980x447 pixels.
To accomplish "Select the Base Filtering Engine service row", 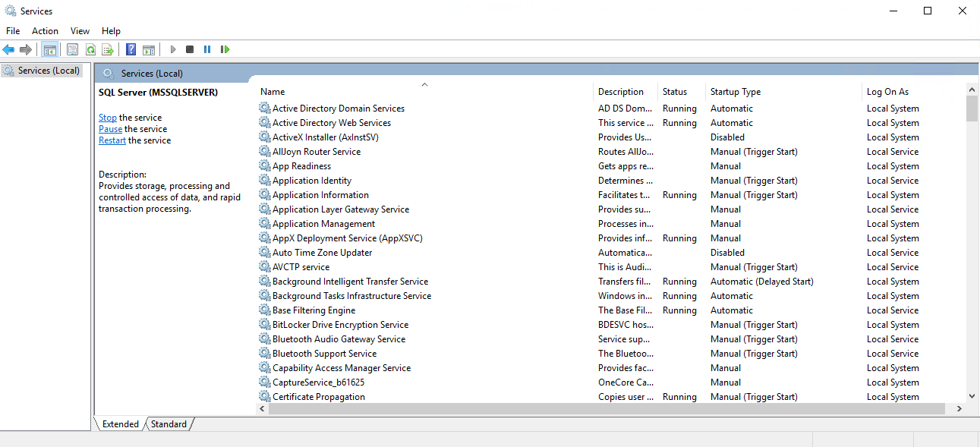I will 314,310.
